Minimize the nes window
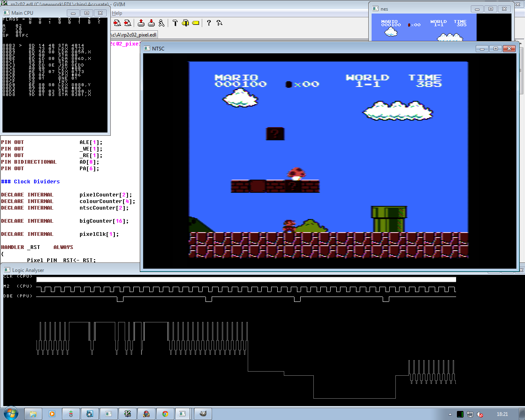This screenshot has height=420, width=525. tap(477, 9)
